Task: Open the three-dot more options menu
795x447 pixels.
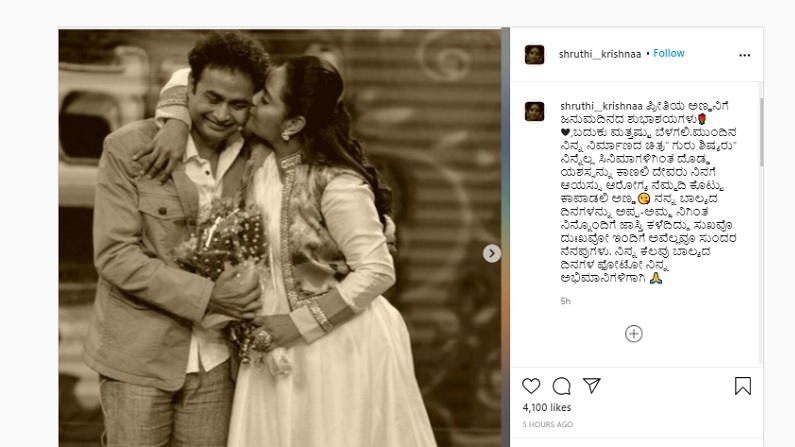Action: 744,55
